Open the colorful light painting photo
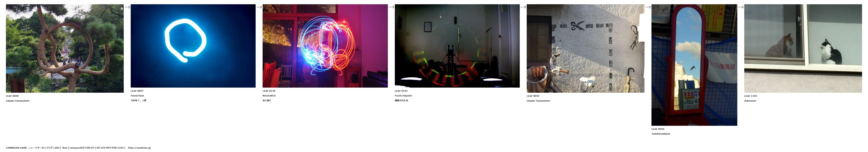 [x=325, y=46]
